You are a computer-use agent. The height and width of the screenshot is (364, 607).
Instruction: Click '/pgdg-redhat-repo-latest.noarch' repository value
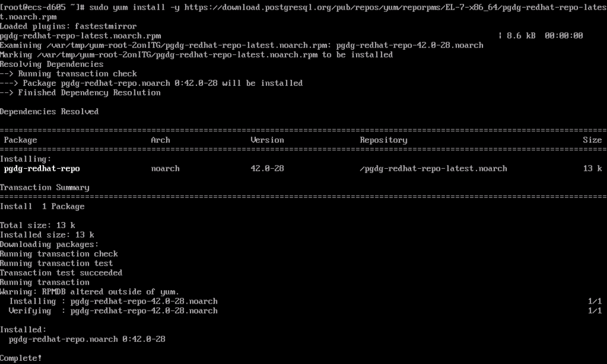coord(434,169)
